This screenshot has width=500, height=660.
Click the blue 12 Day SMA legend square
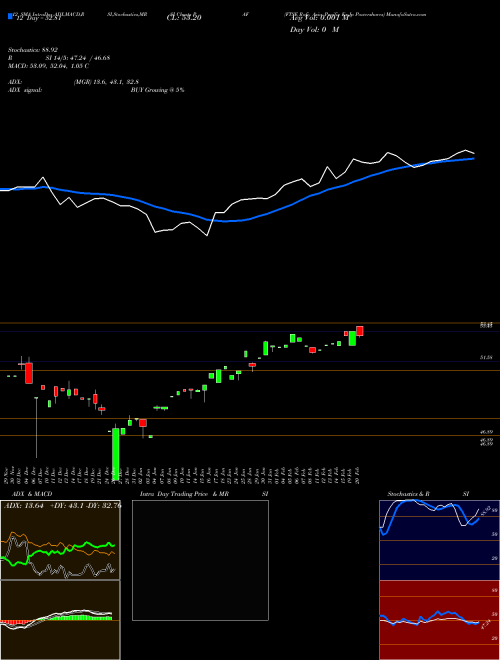pos(10,17)
